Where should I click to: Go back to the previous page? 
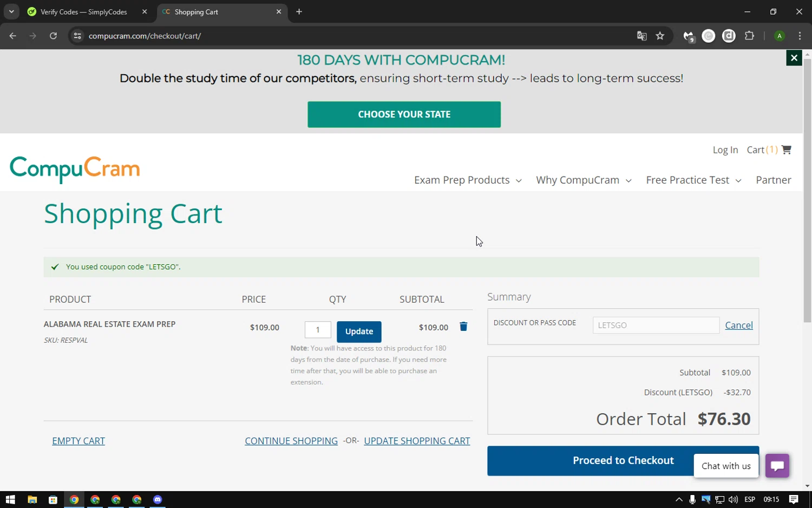(x=12, y=36)
